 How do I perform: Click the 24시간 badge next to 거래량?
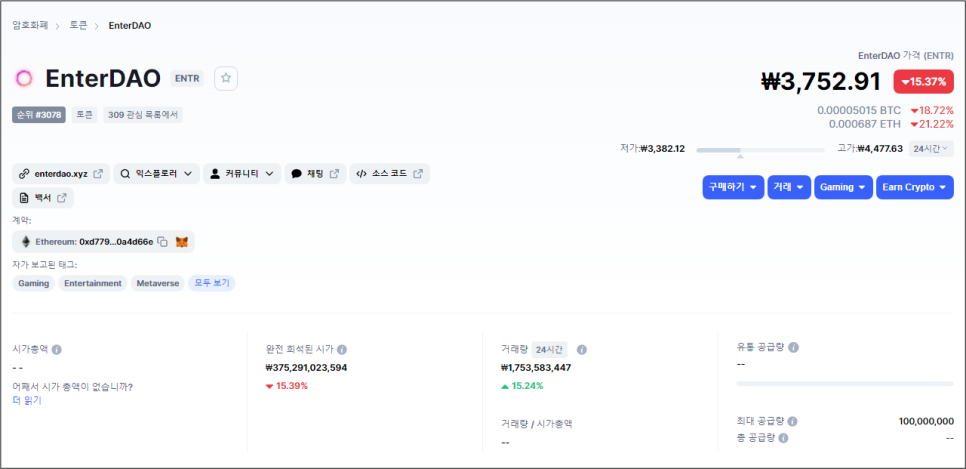click(x=550, y=349)
